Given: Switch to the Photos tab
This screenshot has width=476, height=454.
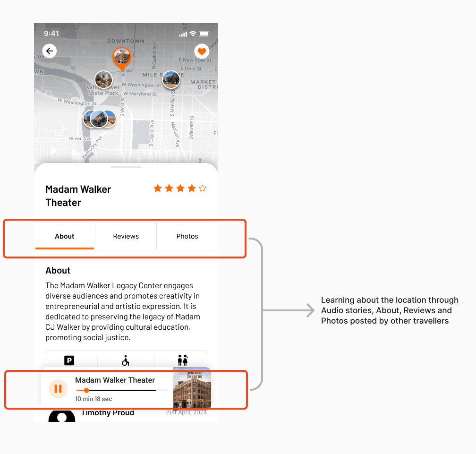Looking at the screenshot, I should click(187, 236).
